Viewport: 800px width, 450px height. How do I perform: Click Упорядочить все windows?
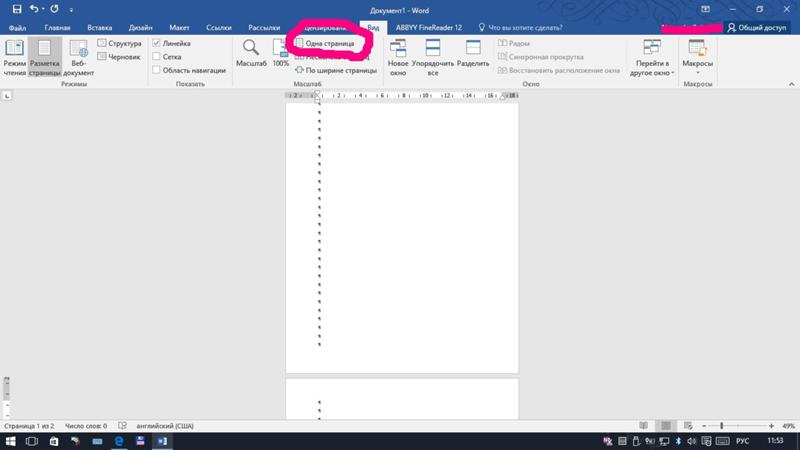pos(433,58)
